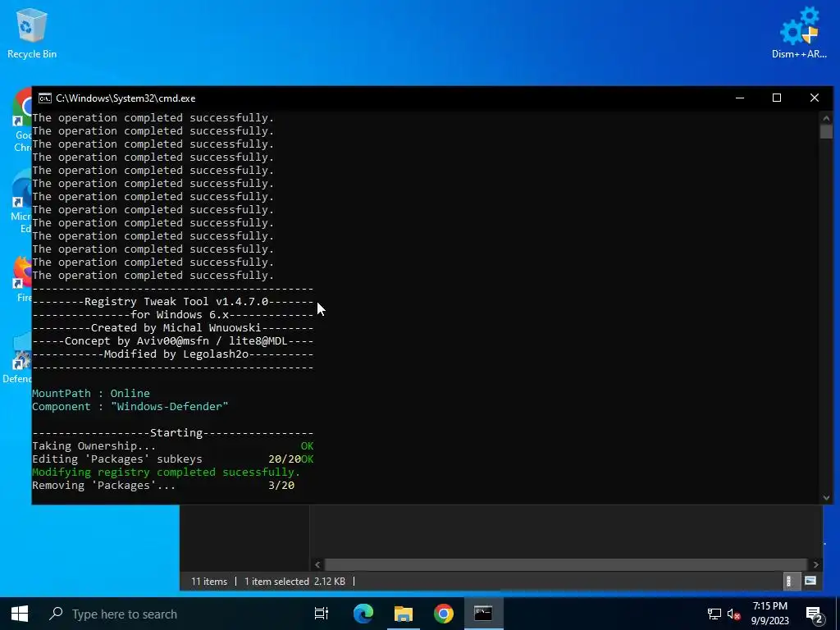Click the console vertical scrollbar thumb
The height and width of the screenshot is (630, 840).
click(826, 132)
